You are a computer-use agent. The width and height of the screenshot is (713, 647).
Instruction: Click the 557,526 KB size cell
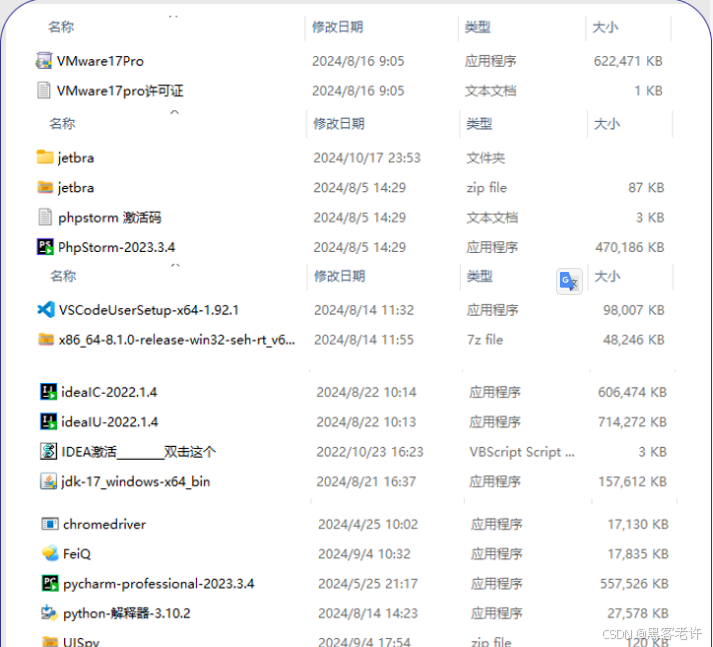(x=634, y=584)
